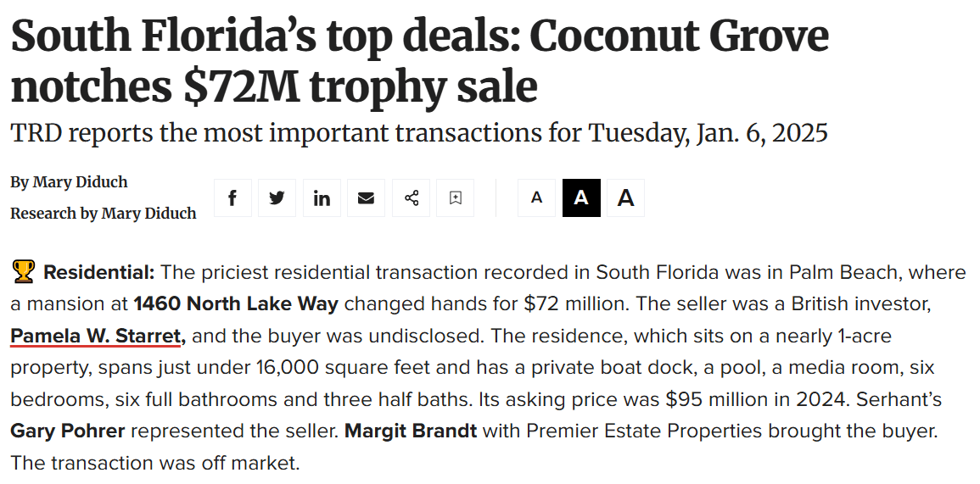Screen dimensions: 980x484
Task: Click Research by Mary Diduch credit
Action: (103, 214)
